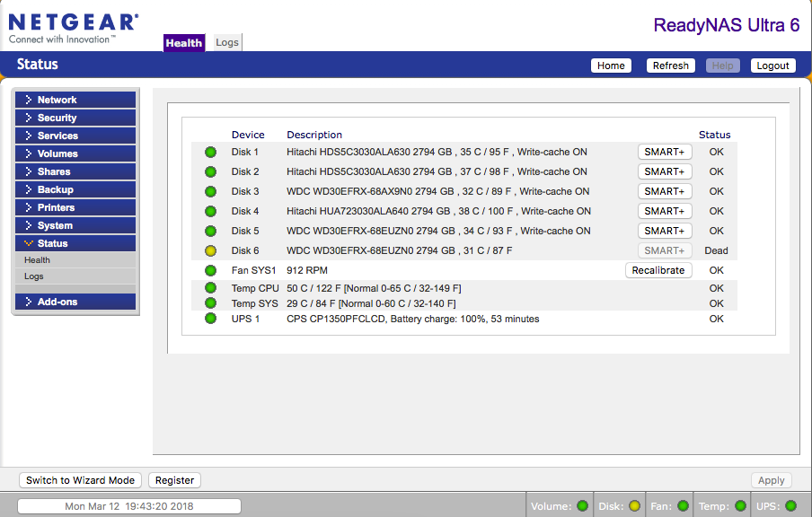Viewport: 812px width, 517px height.
Task: Open SMART+ info for Disk 1
Action: click(x=665, y=153)
